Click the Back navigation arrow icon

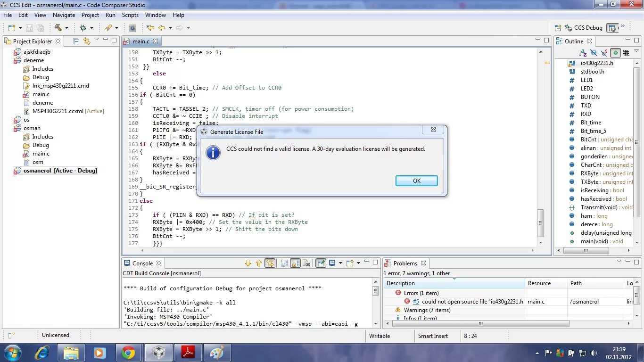point(162,28)
